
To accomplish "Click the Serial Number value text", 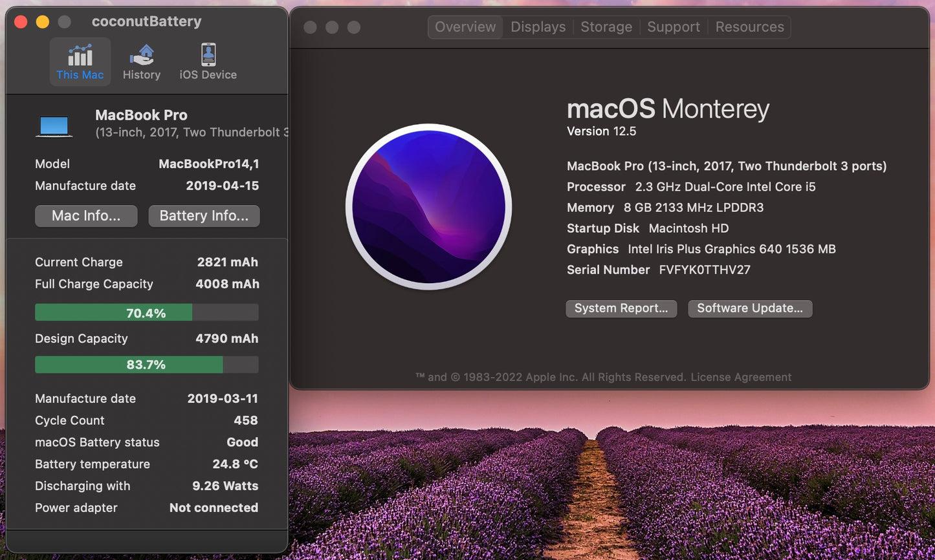I will (x=704, y=270).
